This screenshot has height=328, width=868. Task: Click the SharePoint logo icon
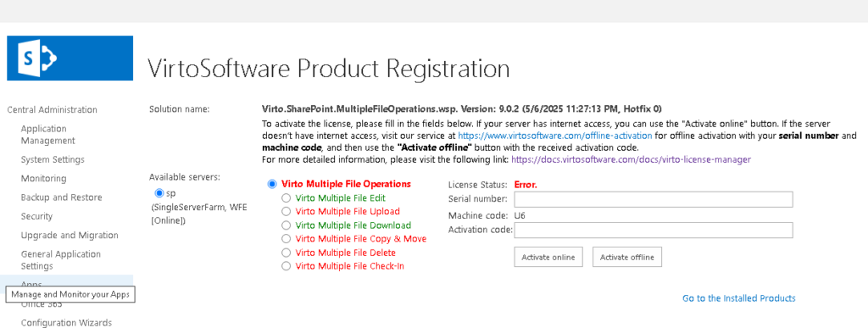70,58
